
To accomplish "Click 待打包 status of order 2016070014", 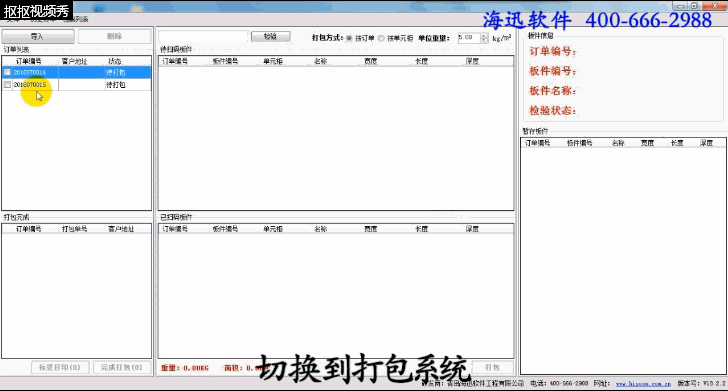I will (x=116, y=72).
